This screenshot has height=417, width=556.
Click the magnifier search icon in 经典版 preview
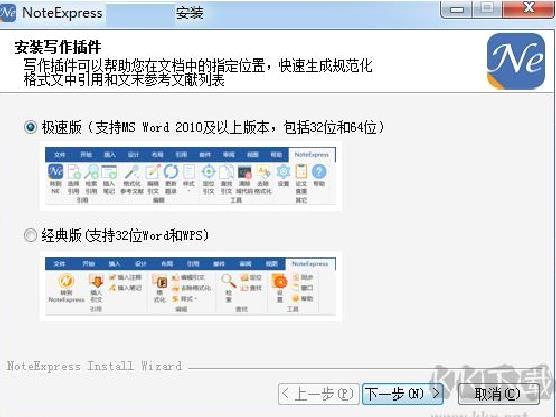[x=228, y=281]
